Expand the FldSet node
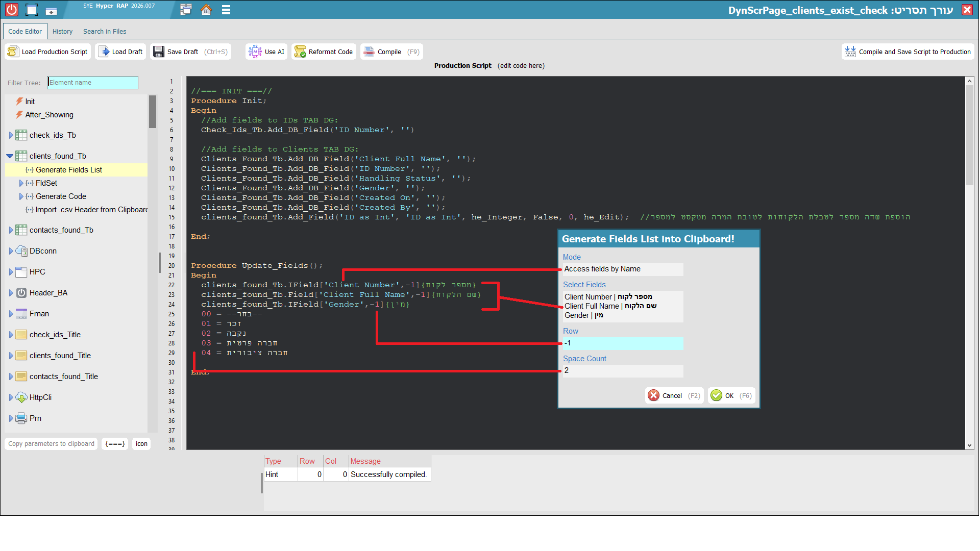This screenshot has width=980, height=551. pos(21,183)
